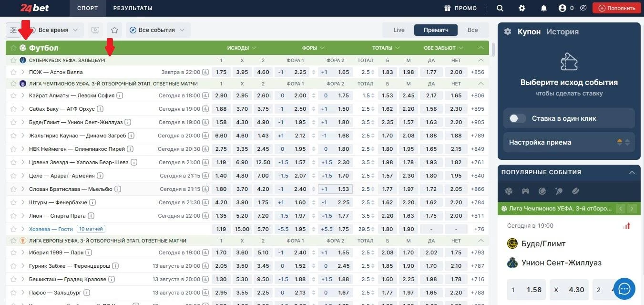
Task: Favorite the Футбол sport section star
Action: (13, 48)
